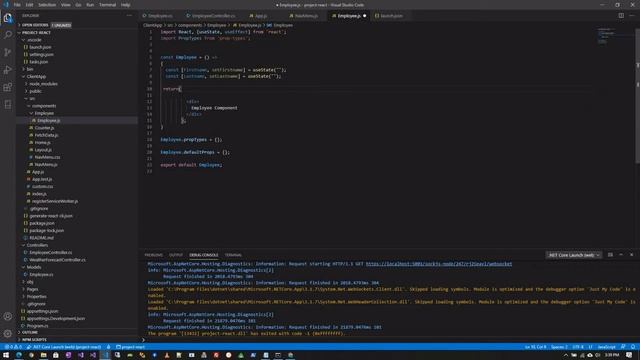Open the .NET Core Launch (web) debug dropdown
The width and height of the screenshot is (640, 360).
(573, 255)
